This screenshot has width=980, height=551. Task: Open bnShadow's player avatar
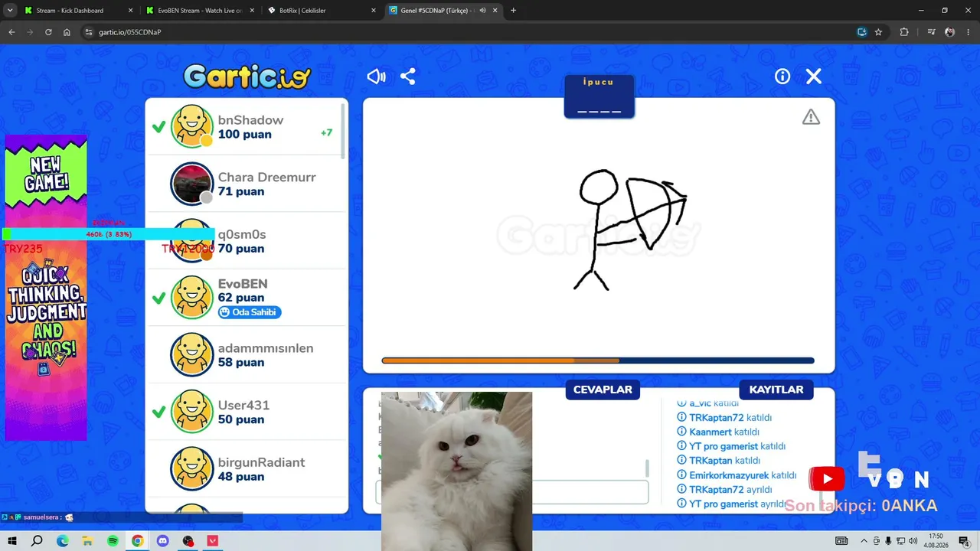tap(191, 126)
